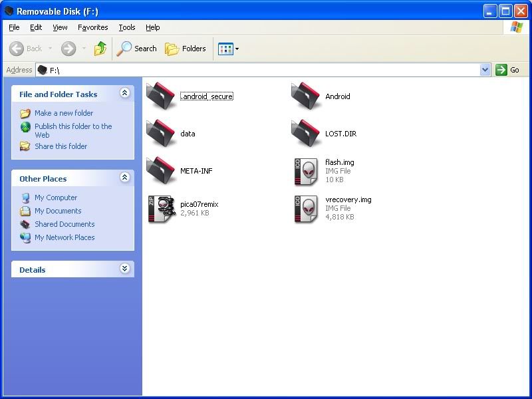Click the vrecovery.img file name
The image size is (532, 399).
[348, 199]
